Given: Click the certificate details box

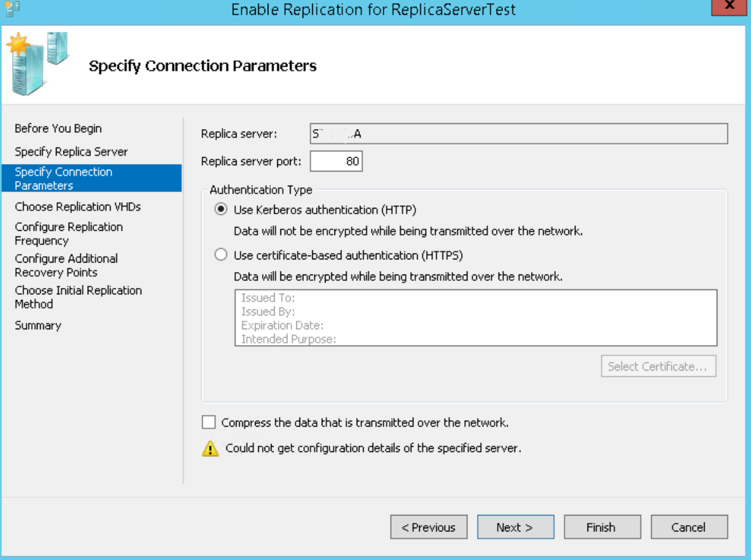Looking at the screenshot, I should (x=476, y=317).
